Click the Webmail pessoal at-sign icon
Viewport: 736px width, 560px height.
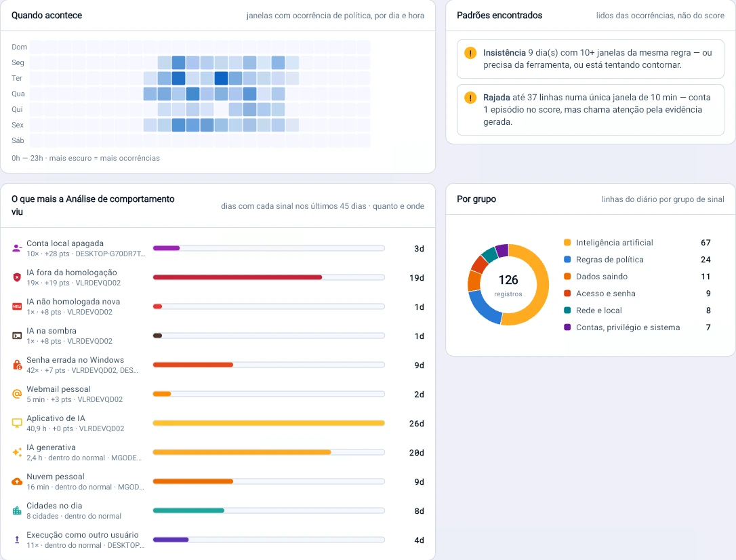pyautogui.click(x=17, y=394)
